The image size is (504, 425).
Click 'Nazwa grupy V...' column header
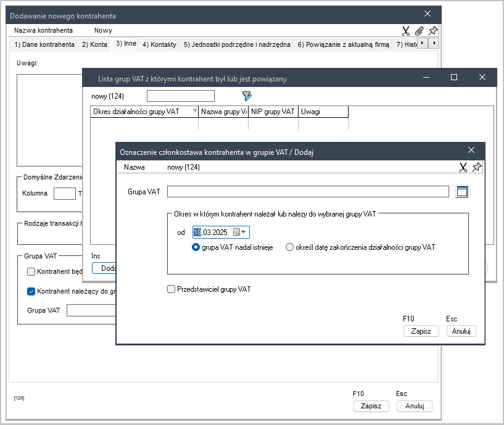click(223, 112)
